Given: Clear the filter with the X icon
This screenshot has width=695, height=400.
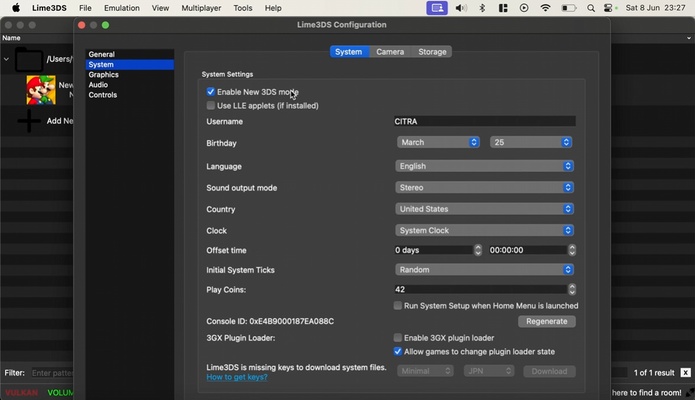Looking at the screenshot, I should pos(685,373).
